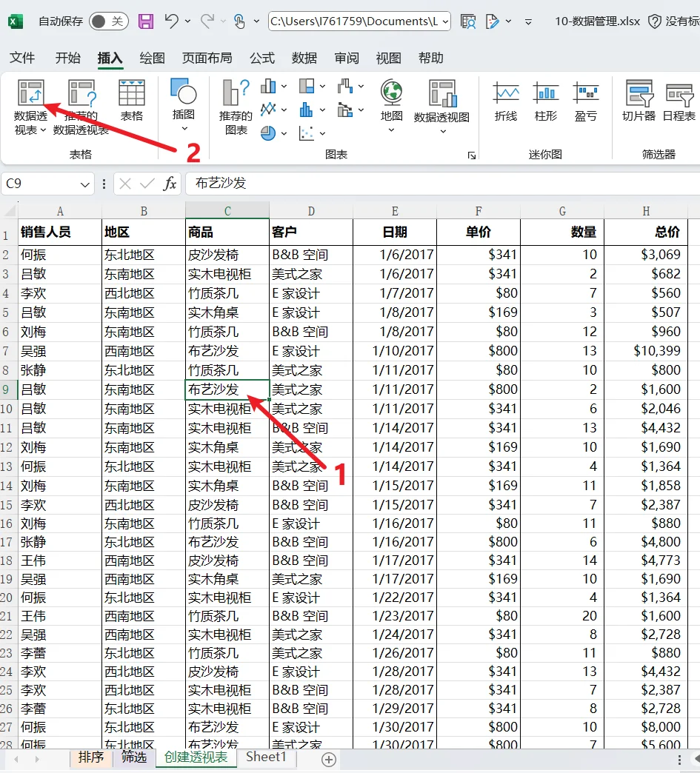Insert waterfall or stock chart icon

(x=345, y=87)
